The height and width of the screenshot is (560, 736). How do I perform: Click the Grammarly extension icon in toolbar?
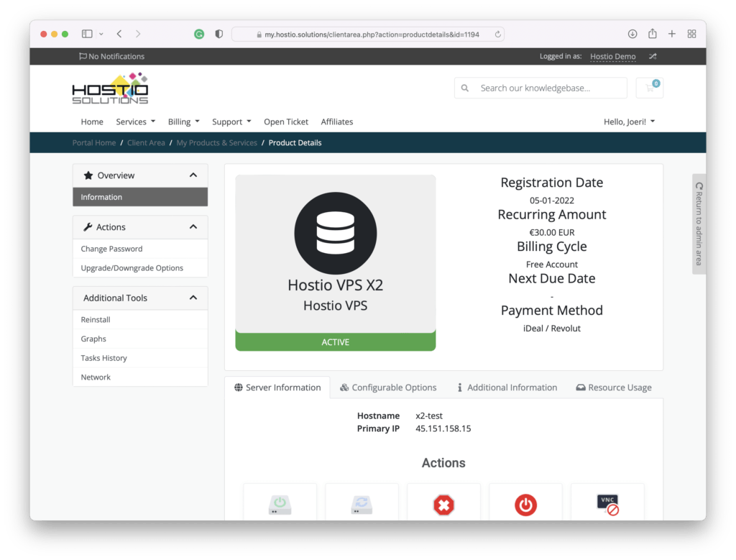coord(199,34)
